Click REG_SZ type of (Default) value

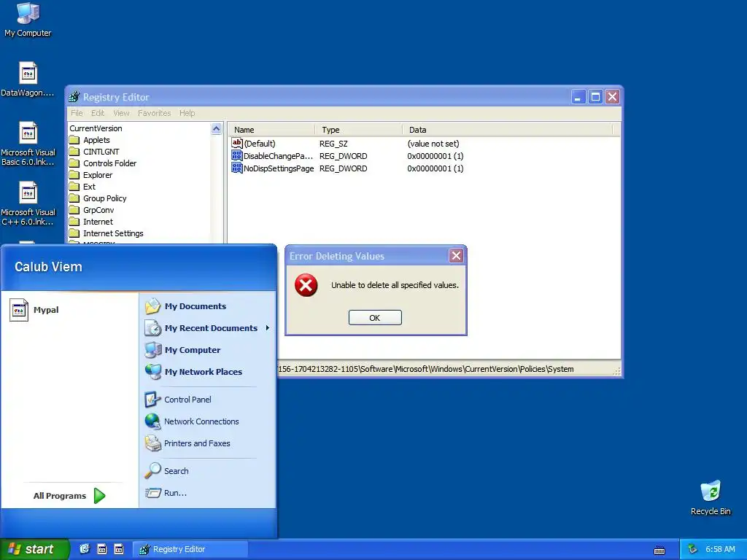click(333, 144)
